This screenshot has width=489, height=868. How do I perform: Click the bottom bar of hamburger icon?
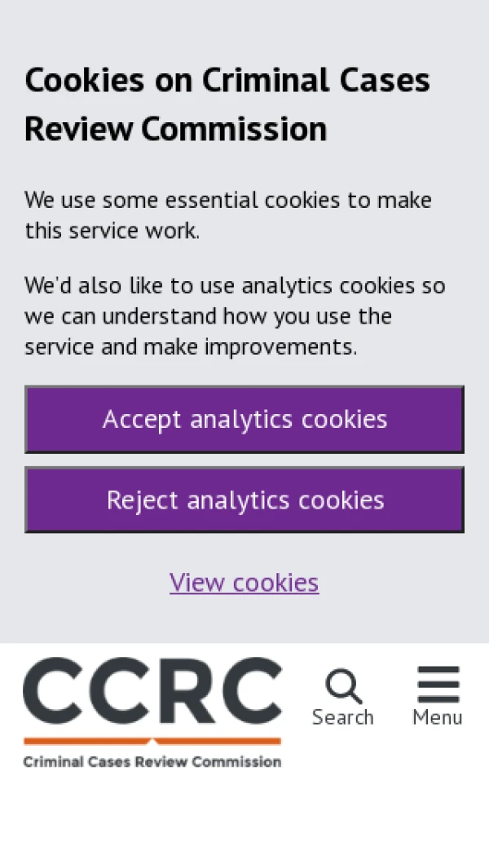(438, 698)
